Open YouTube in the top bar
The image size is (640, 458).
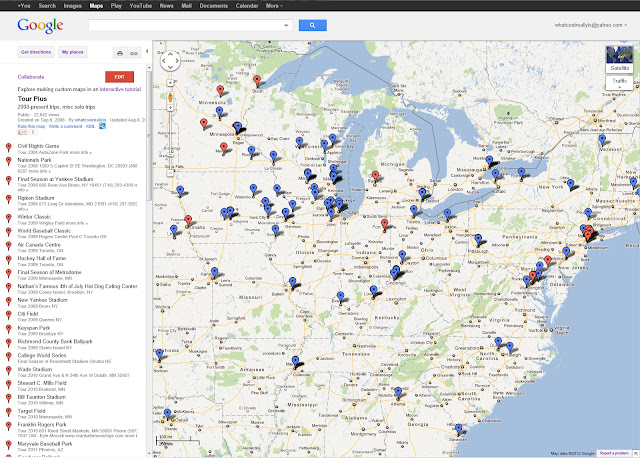(140, 6)
